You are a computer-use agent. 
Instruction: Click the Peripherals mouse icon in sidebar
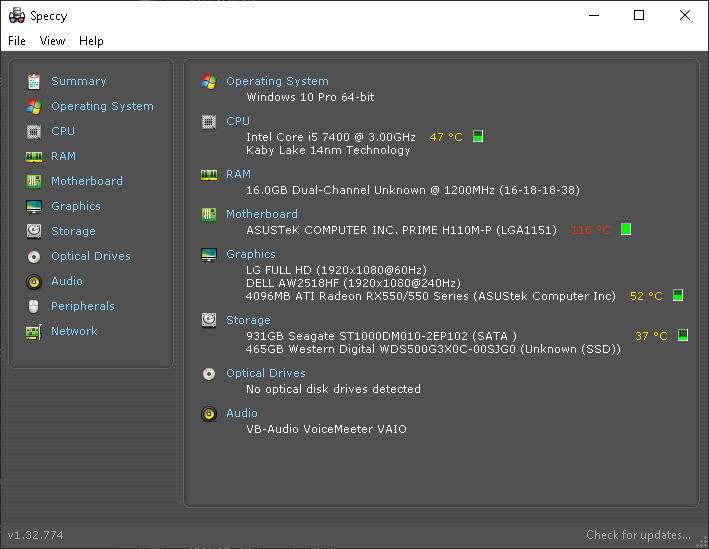pyautogui.click(x=34, y=307)
